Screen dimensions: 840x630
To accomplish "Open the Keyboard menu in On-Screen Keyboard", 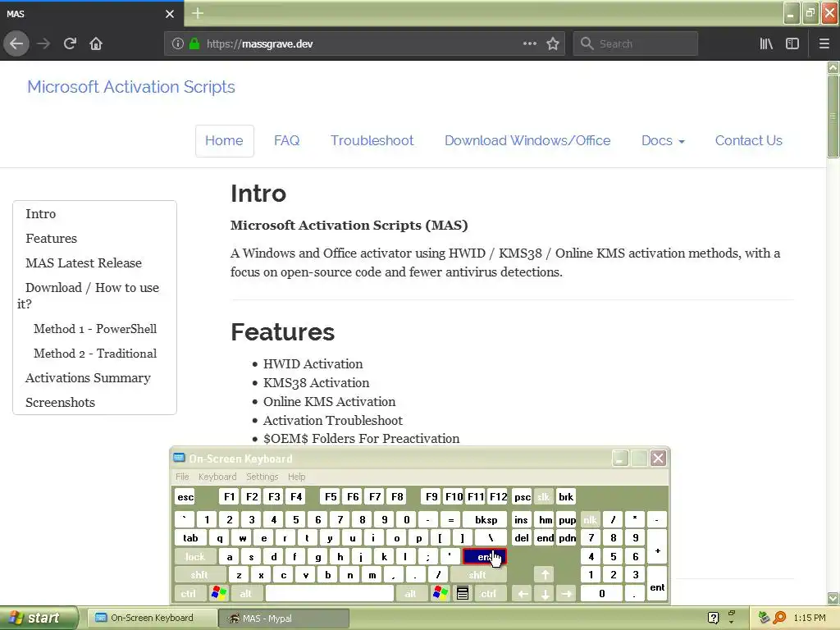I will tap(217, 477).
